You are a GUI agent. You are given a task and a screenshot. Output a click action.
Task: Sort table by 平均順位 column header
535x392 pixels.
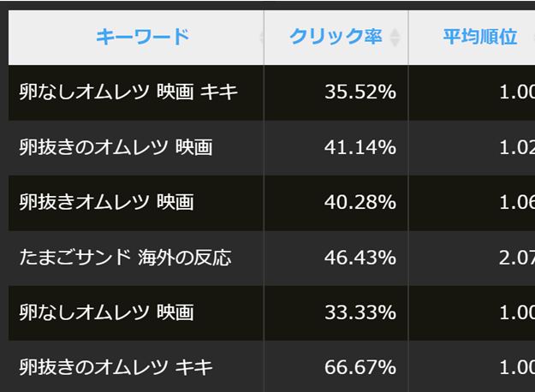pos(479,37)
